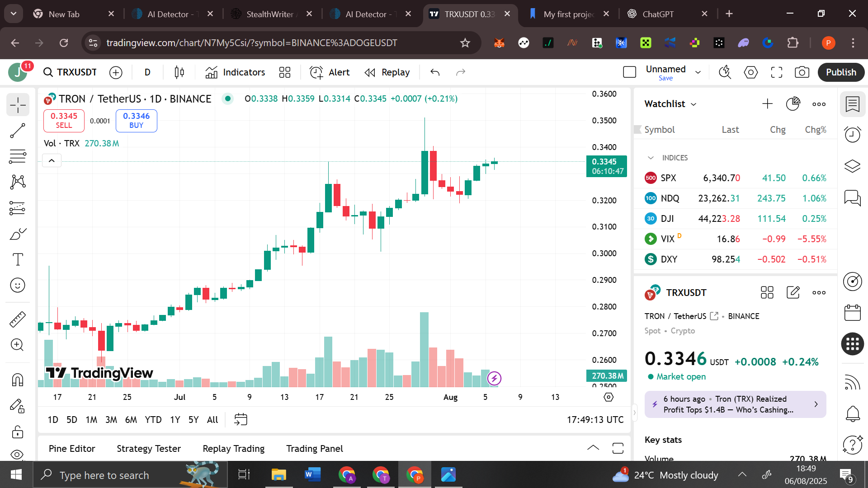Open the watchlist more options menu

819,104
